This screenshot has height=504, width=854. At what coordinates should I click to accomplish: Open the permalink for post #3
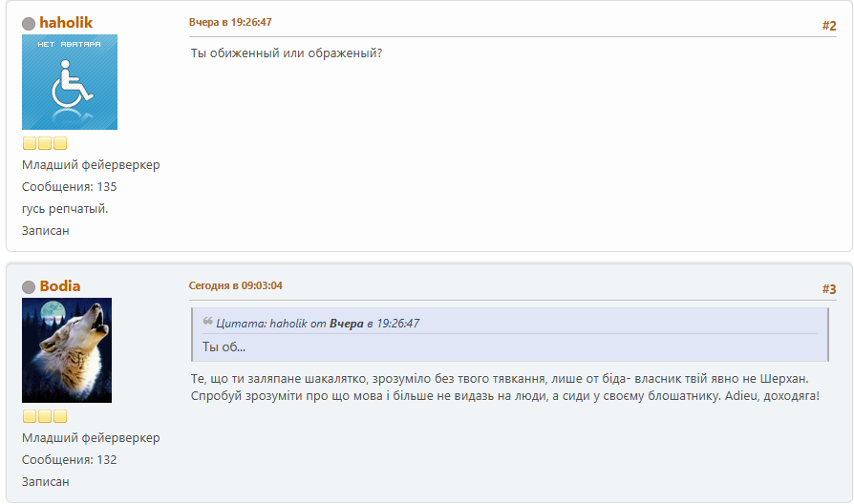point(829,289)
